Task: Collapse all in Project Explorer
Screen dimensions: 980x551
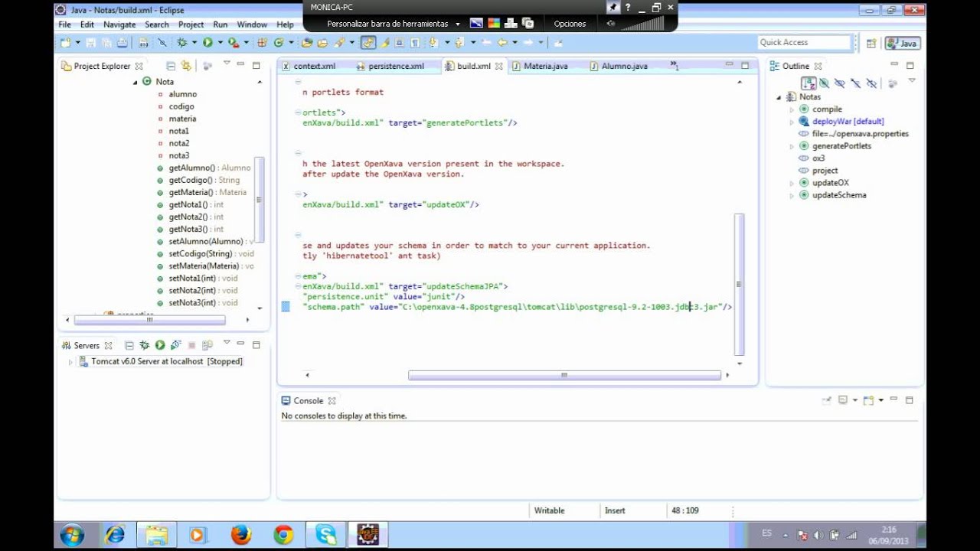Action: click(x=171, y=66)
